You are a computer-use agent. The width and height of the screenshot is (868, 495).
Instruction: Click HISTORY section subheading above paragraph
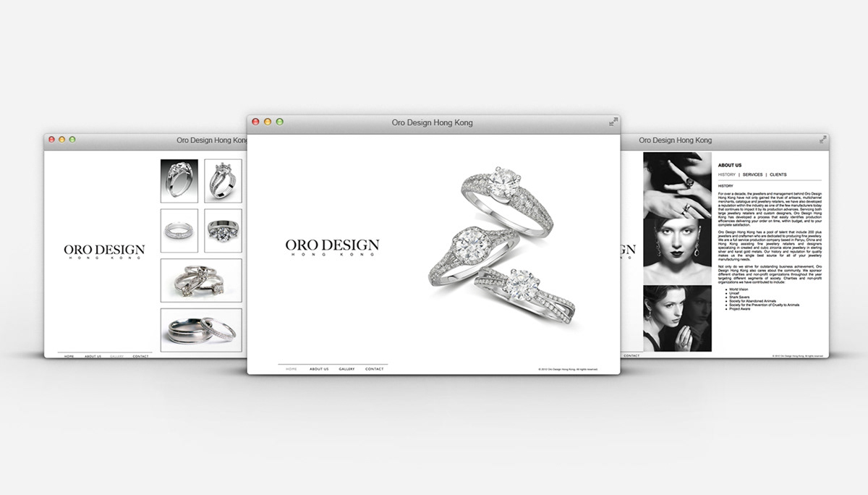726,186
